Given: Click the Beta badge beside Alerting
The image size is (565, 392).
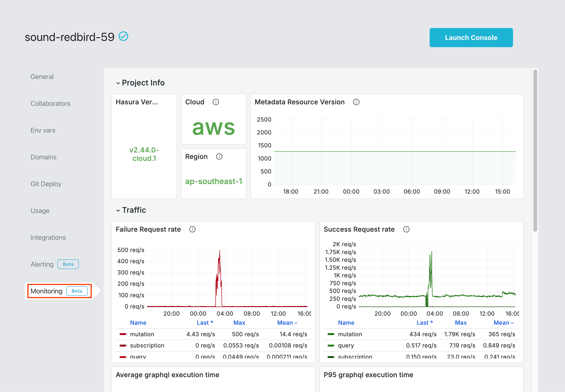Looking at the screenshot, I should 68,264.
